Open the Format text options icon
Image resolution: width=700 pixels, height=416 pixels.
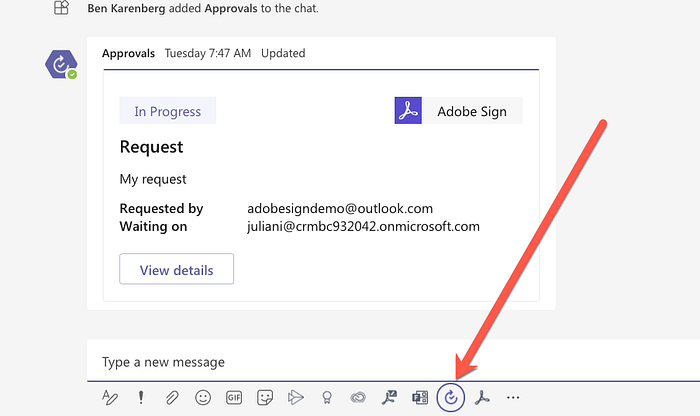[110, 397]
